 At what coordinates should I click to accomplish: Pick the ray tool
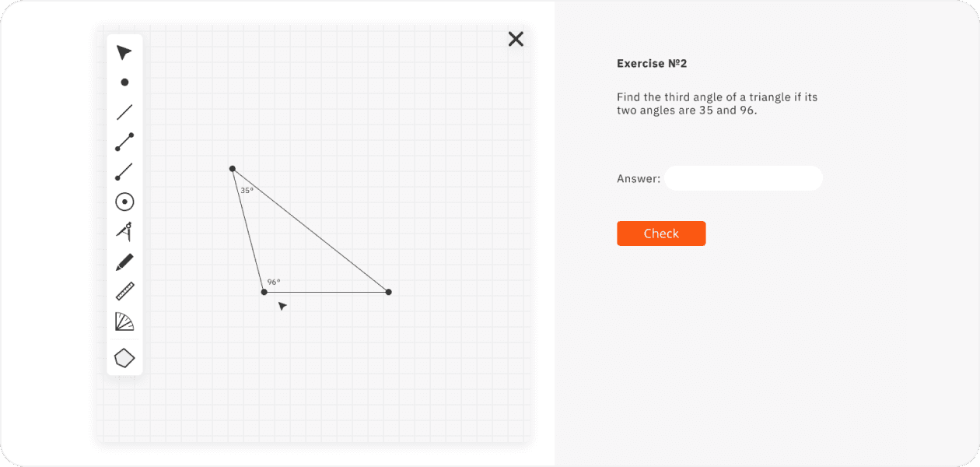124,171
